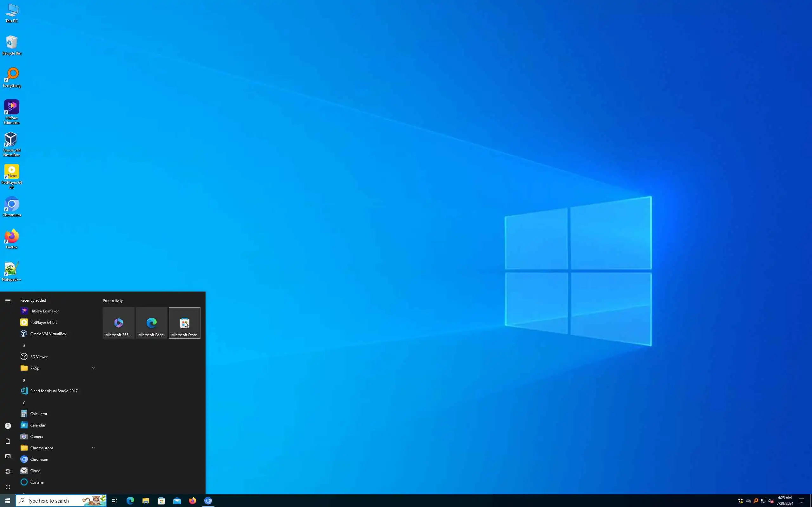Open Documents icon in Start sidebar
Image resolution: width=812 pixels, height=507 pixels.
point(8,441)
